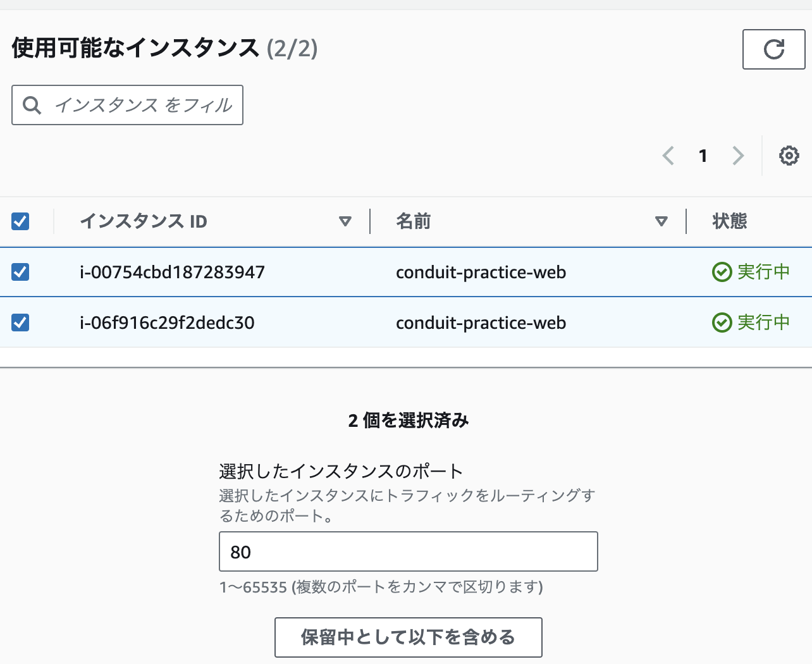Click the green running status icon for i-06f916c29f2dedc30
Screen dimensions: 812x664
click(721, 323)
